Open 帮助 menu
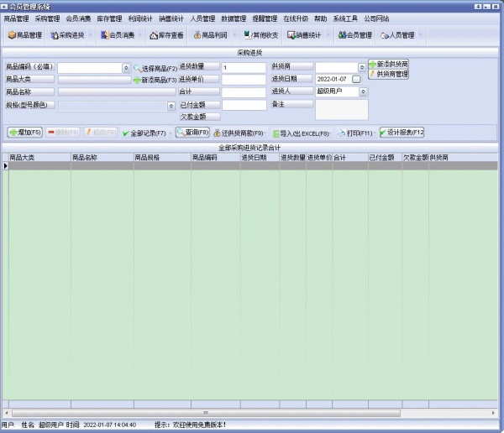 click(320, 19)
